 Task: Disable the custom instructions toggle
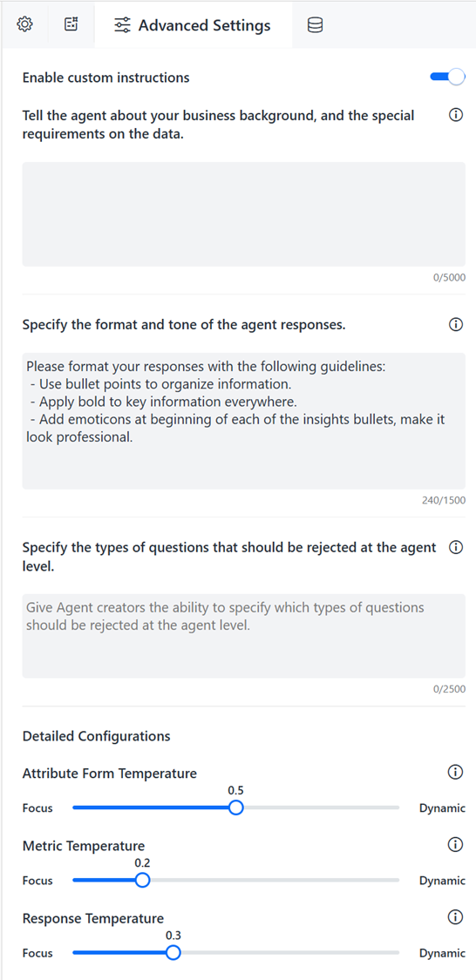pos(448,77)
